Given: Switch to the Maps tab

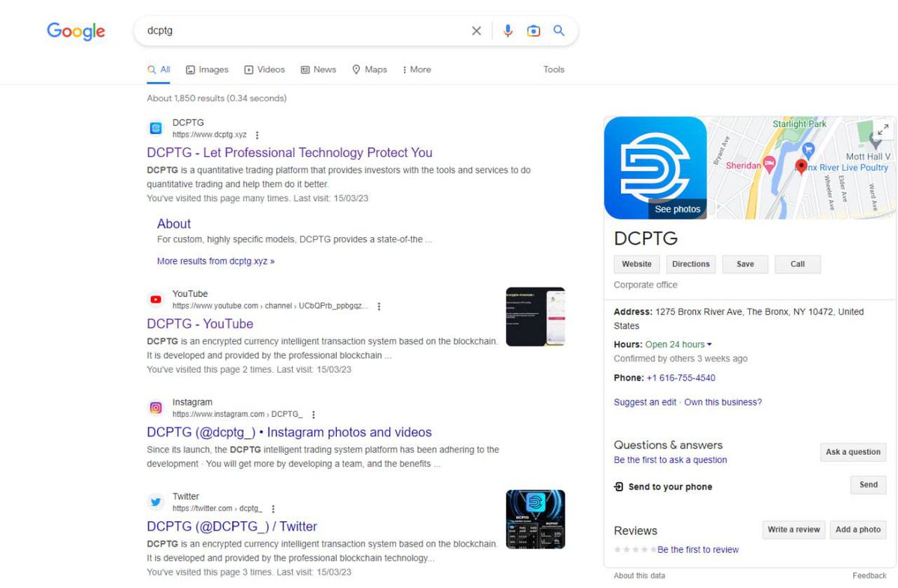Looking at the screenshot, I should pos(370,70).
